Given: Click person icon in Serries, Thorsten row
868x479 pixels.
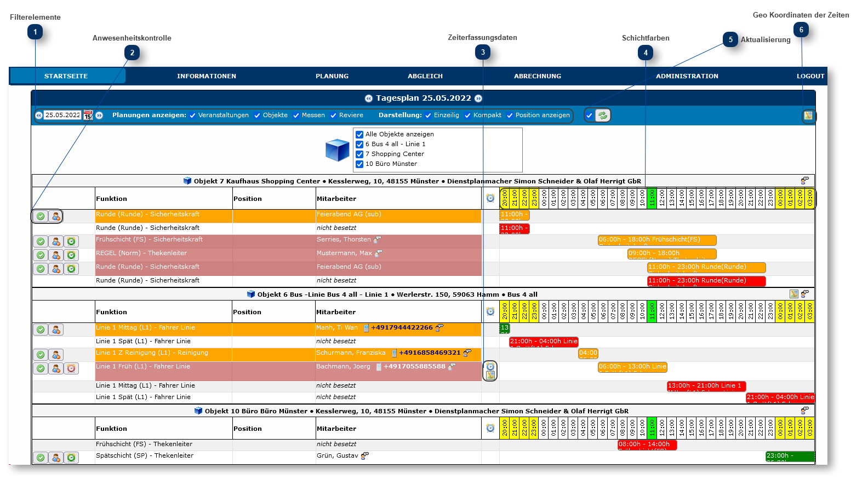Looking at the screenshot, I should pyautogui.click(x=56, y=241).
